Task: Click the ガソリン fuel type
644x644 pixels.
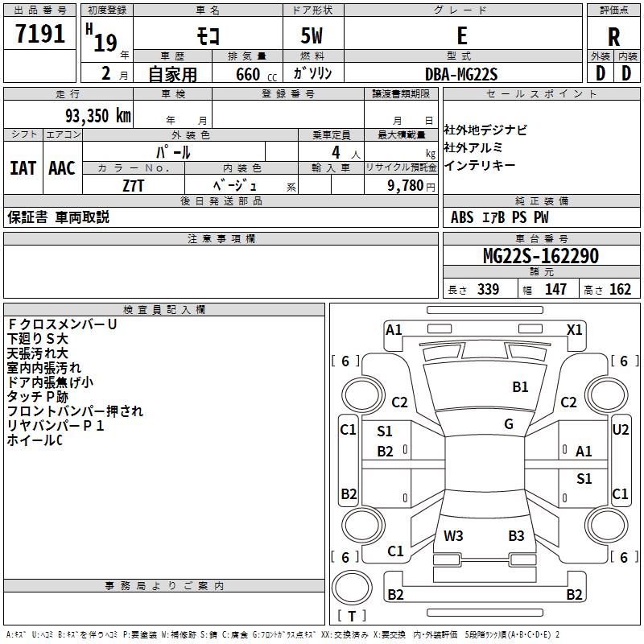Action: coord(312,73)
